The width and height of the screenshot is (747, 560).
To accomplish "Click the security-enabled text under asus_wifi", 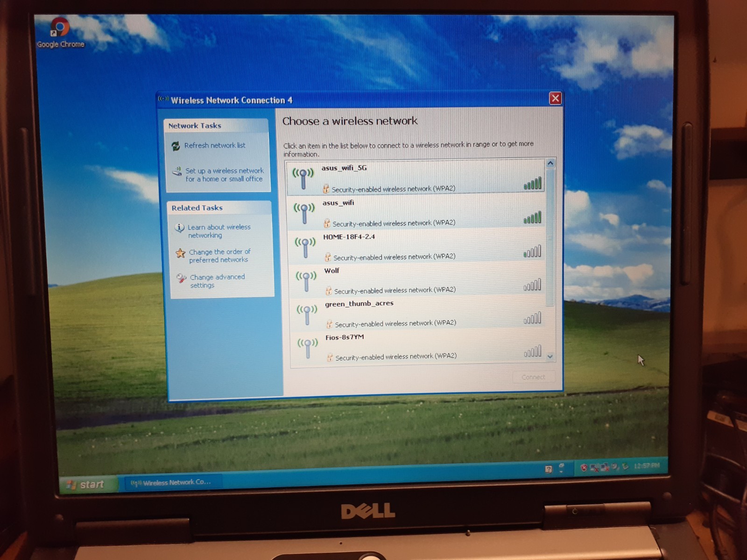I will coord(394,223).
